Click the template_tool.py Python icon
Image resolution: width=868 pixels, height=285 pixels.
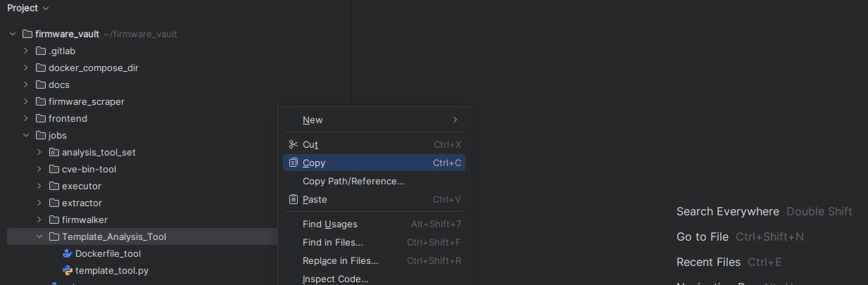click(x=68, y=270)
